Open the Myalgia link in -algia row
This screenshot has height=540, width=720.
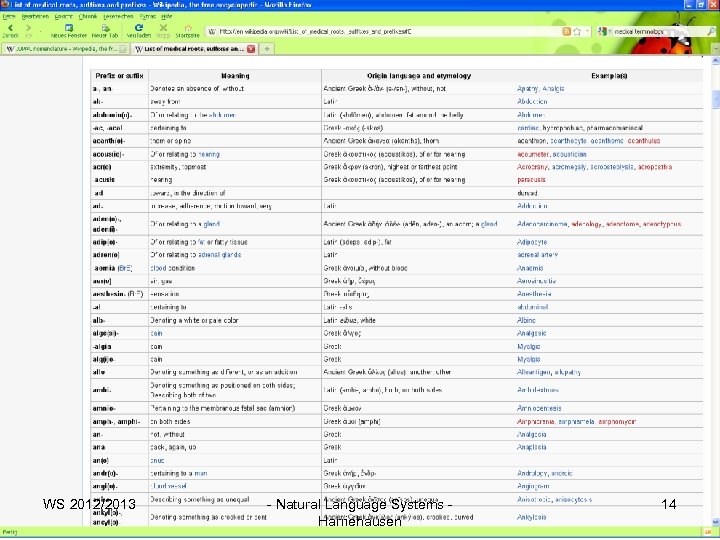pyautogui.click(x=529, y=347)
